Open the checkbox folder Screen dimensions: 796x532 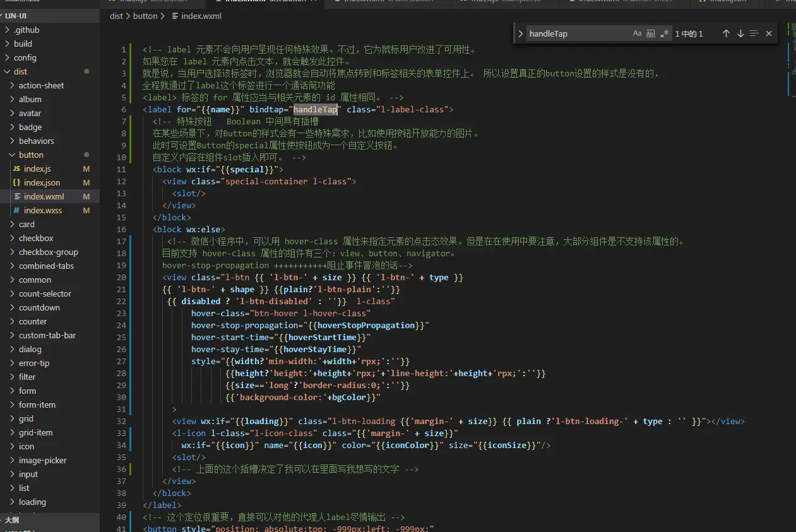pyautogui.click(x=50, y=238)
